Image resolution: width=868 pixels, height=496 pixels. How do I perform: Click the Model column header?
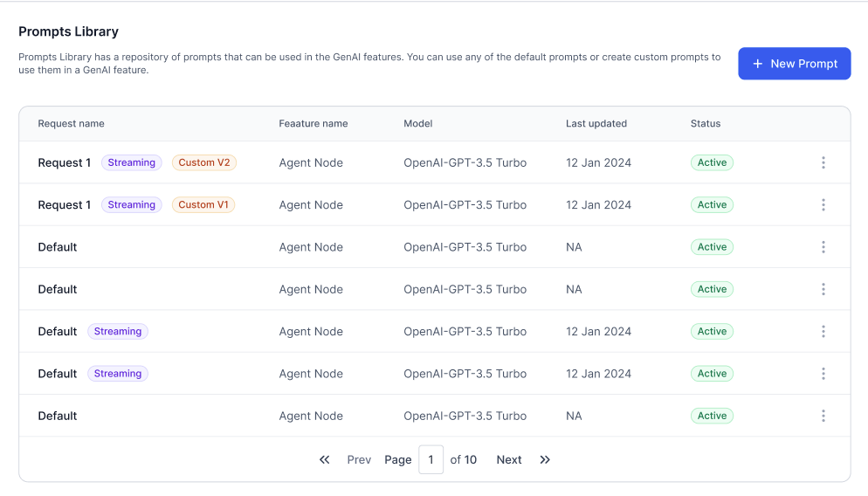[x=418, y=124]
